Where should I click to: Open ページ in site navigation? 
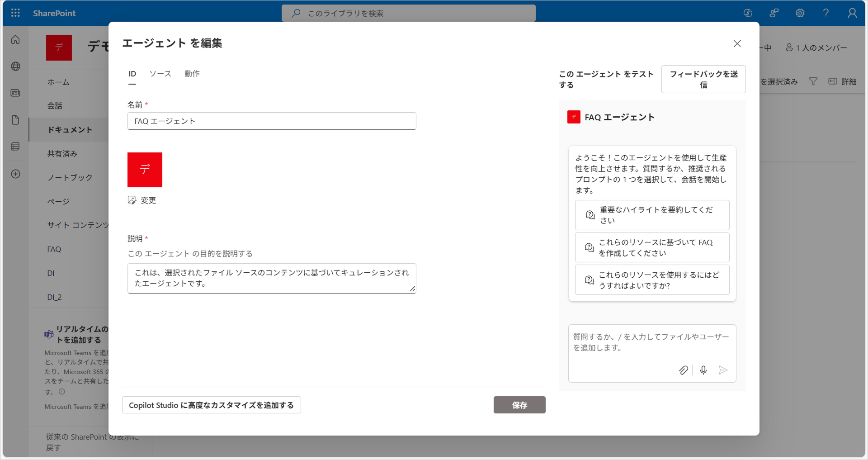[x=58, y=202]
